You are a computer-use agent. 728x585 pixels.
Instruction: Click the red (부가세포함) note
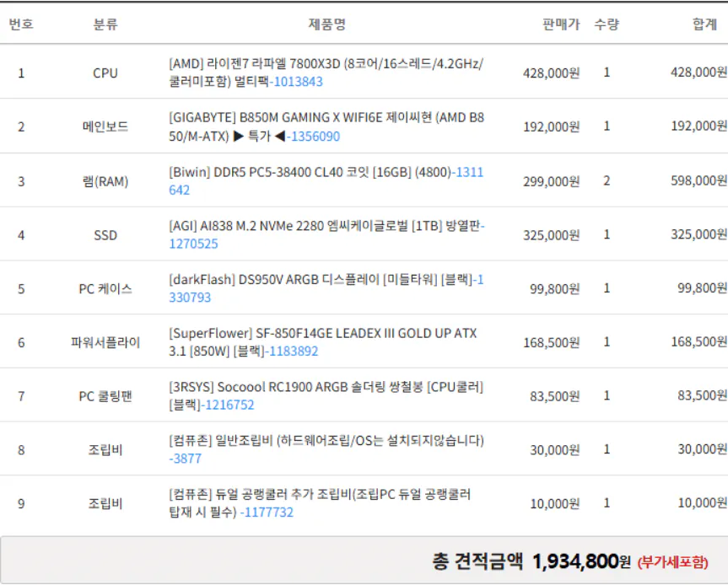point(673,562)
